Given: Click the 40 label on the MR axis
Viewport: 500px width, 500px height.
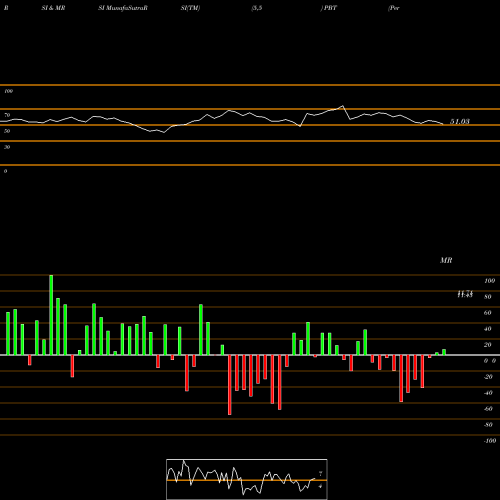Looking at the screenshot, I should click(x=488, y=329).
